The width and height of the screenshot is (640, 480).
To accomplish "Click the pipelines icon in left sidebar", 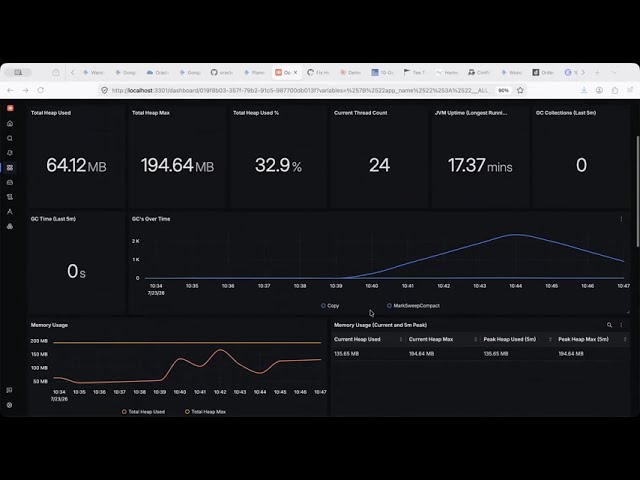I will tap(10, 197).
